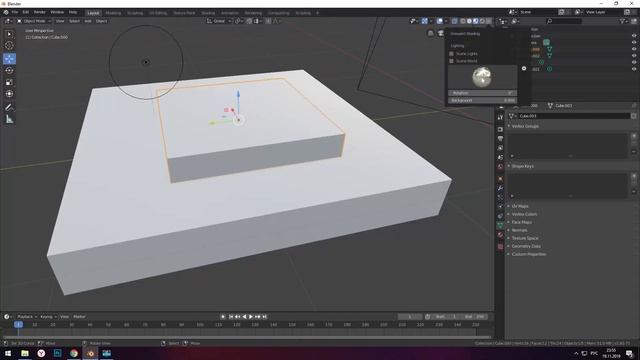Select the Select Box tool
Image resolution: width=640 pixels, height=360 pixels.
[x=9, y=34]
